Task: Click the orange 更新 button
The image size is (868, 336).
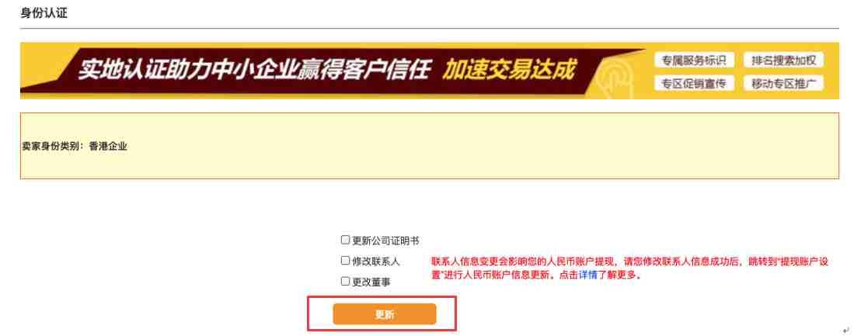Action: (384, 314)
